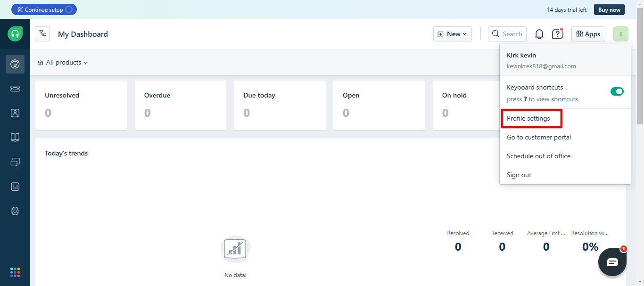The height and width of the screenshot is (286, 644).
Task: Open the Solutions book icon
Action: 15,138
